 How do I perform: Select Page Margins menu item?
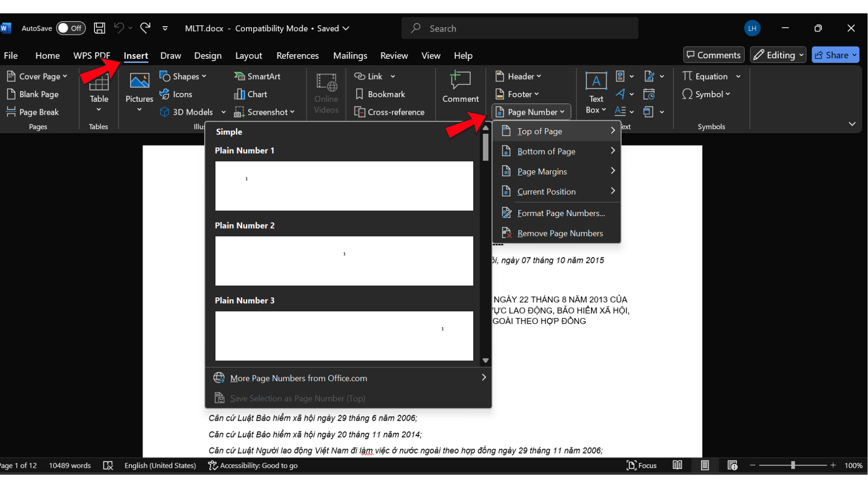(557, 171)
